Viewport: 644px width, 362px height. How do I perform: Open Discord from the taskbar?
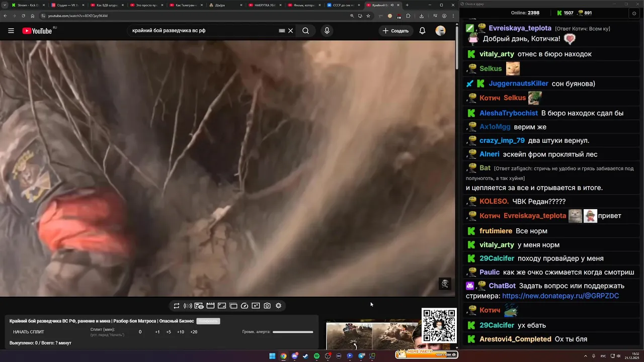coord(295,356)
